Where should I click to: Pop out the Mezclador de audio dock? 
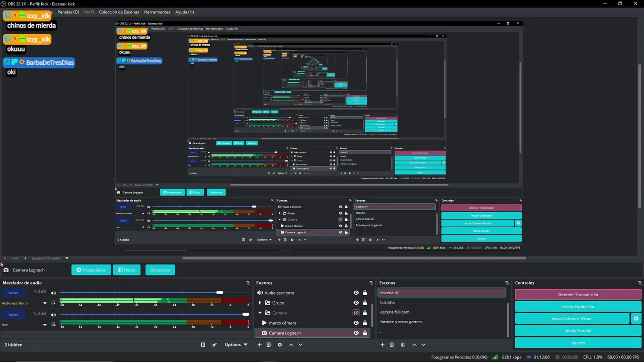coord(248,283)
